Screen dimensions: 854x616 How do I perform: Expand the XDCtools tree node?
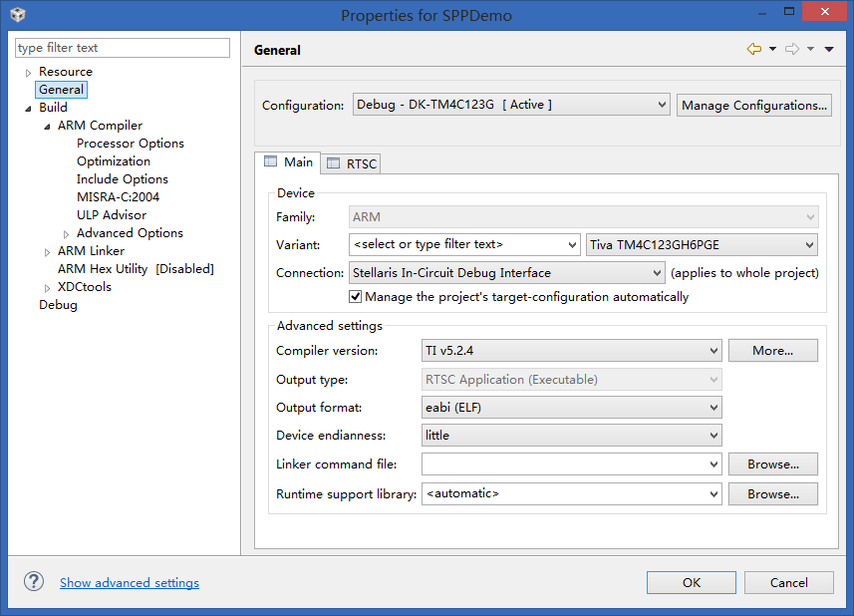tap(47, 287)
